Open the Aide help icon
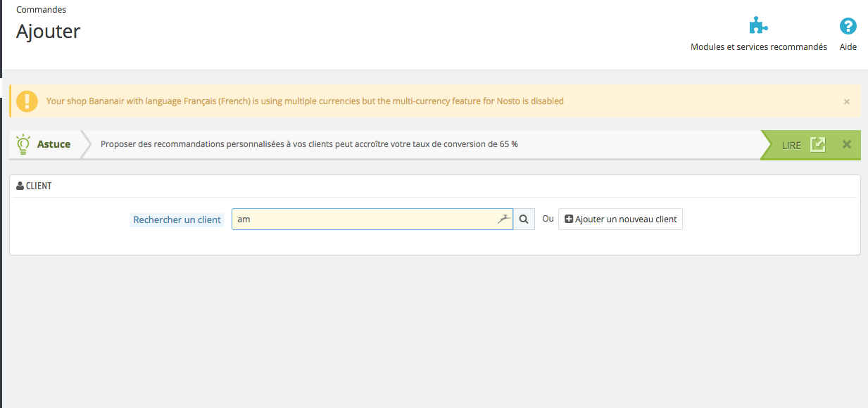This screenshot has width=868, height=408. pyautogui.click(x=848, y=26)
